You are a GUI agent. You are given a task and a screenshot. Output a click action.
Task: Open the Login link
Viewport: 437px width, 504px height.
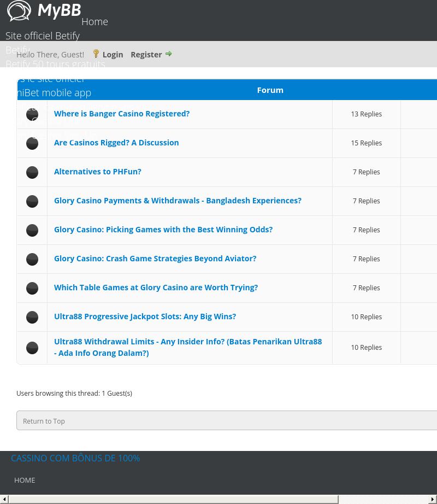coord(113,55)
